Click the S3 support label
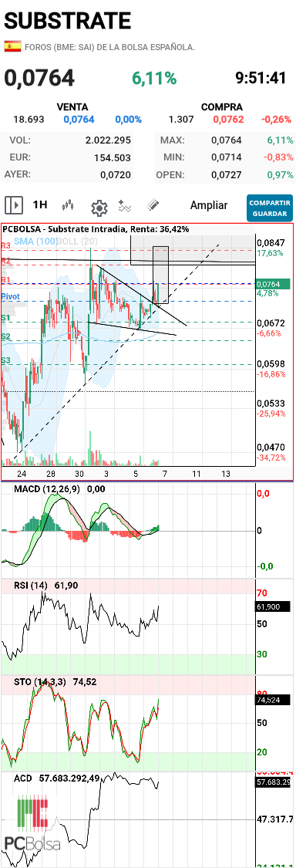Viewport: 296px width, 868px height. [x=6, y=360]
